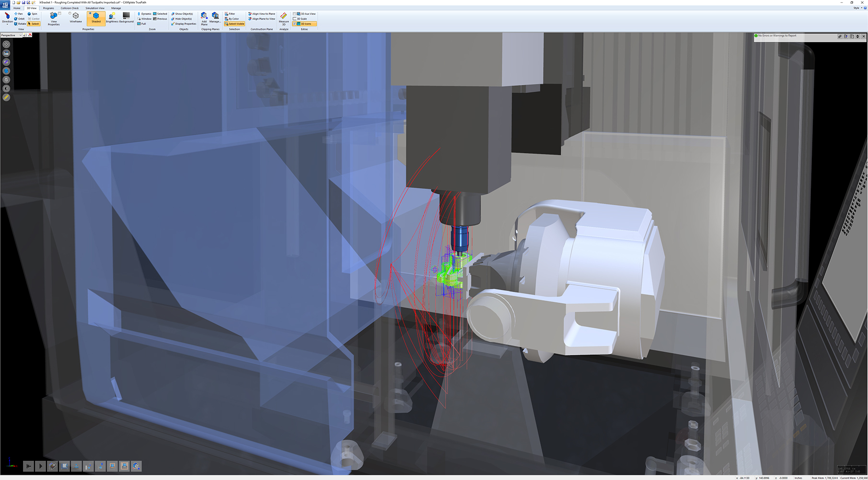Click the yellow line viewport icon
This screenshot has width=868, height=480.
(x=6, y=97)
